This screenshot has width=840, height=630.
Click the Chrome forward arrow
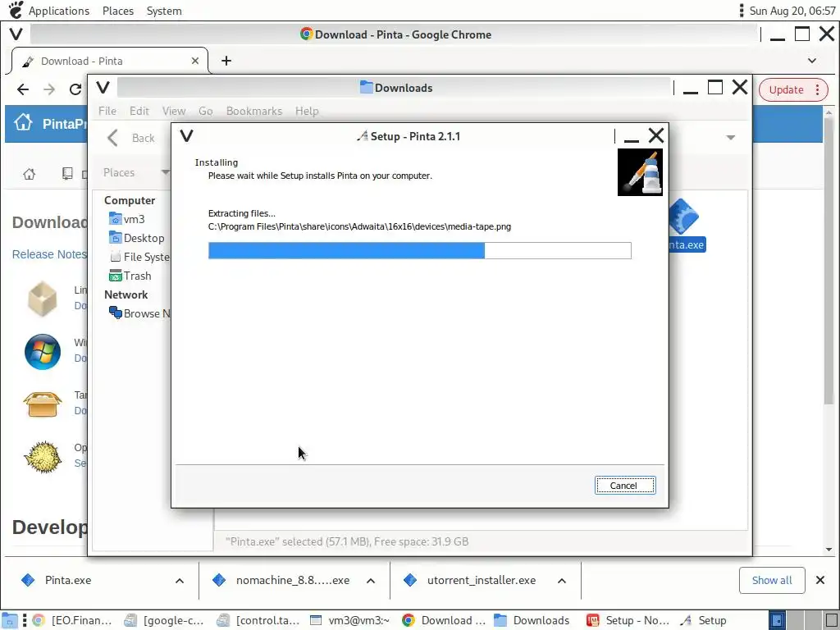coord(49,89)
